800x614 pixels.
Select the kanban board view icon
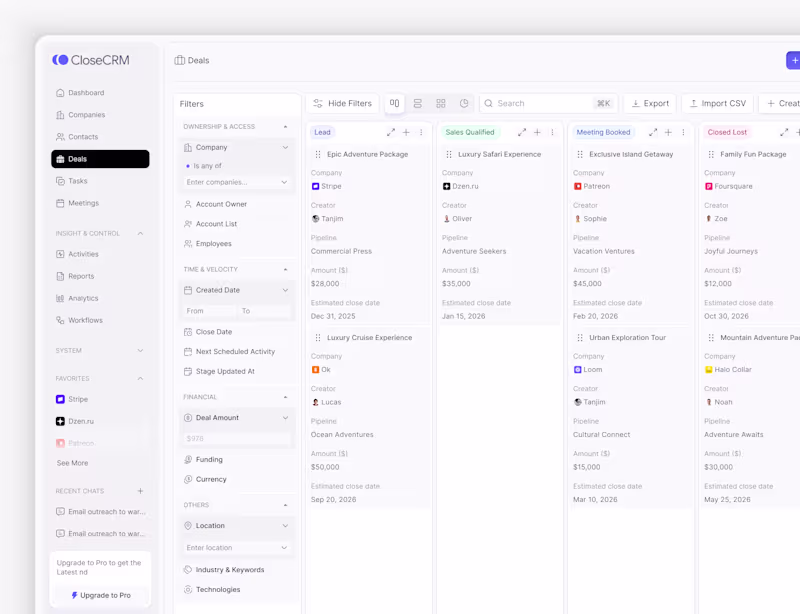tap(394, 103)
